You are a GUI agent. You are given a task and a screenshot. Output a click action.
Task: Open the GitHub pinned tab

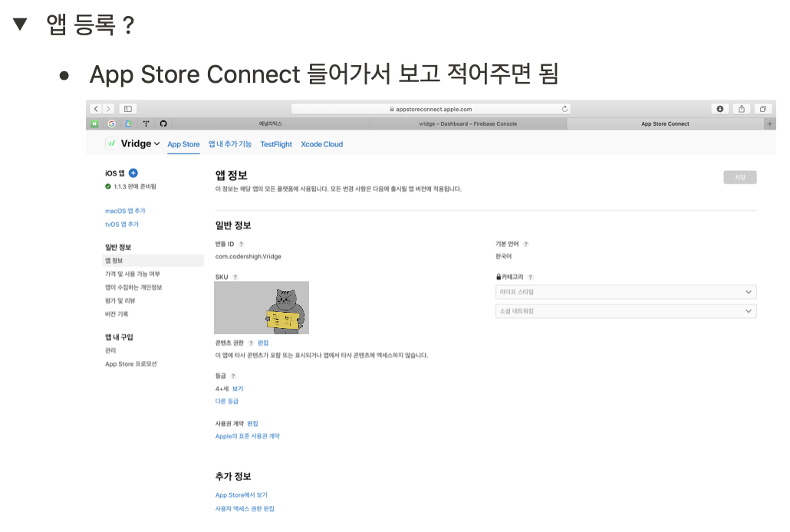point(163,123)
